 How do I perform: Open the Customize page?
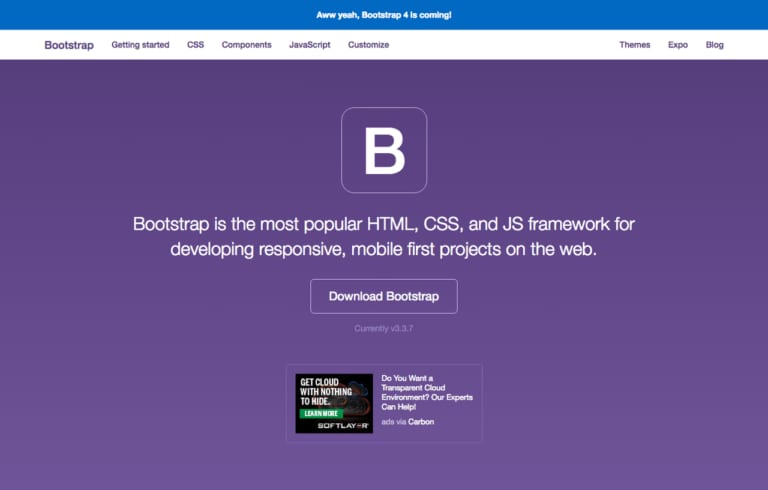[368, 45]
